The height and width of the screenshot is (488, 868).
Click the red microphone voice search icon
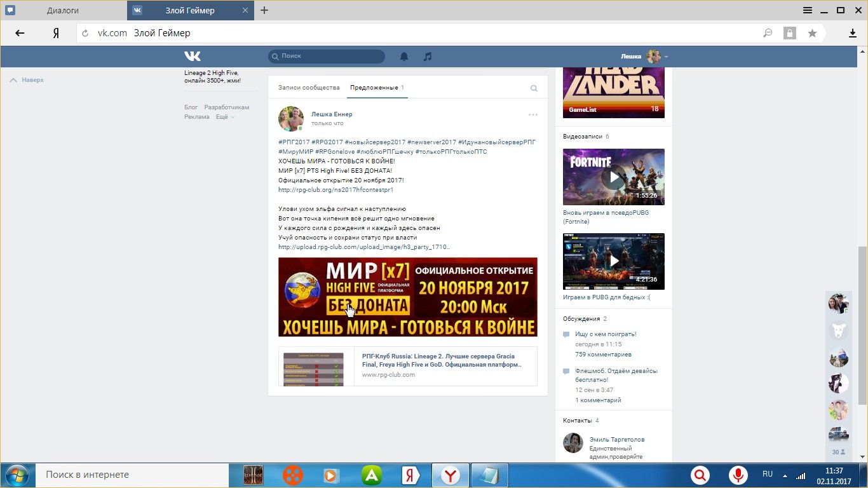click(x=738, y=475)
